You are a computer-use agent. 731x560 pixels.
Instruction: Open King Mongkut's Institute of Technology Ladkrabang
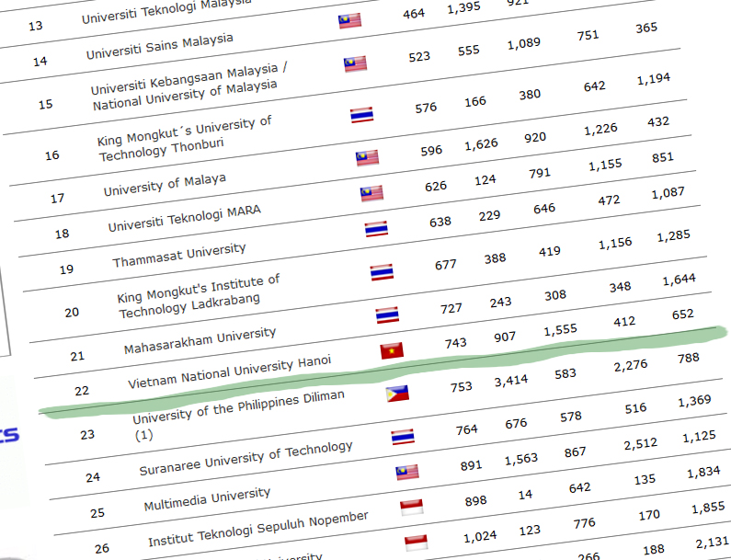coord(198,296)
